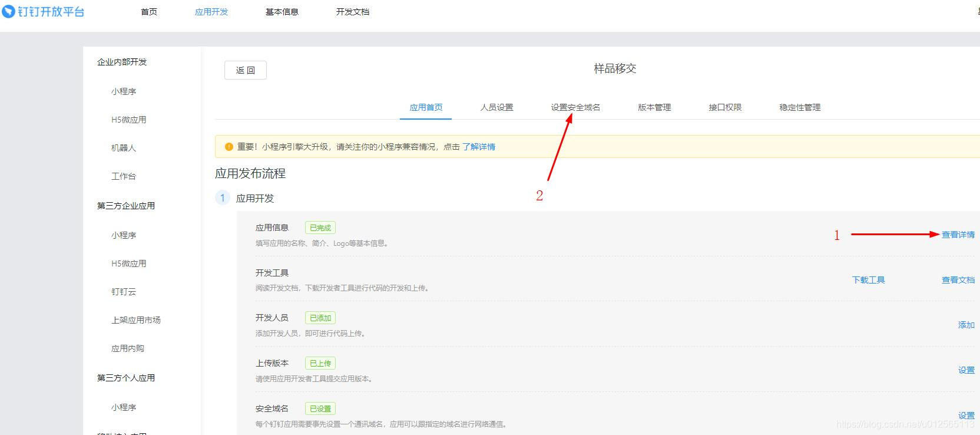Screen dimensions: 980x435
Task: Open 首页 in top navigation
Action: click(x=149, y=12)
